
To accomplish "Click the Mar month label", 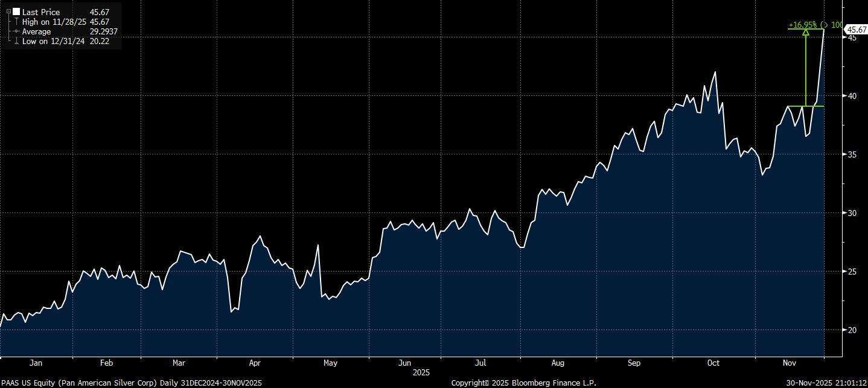I will point(179,363).
